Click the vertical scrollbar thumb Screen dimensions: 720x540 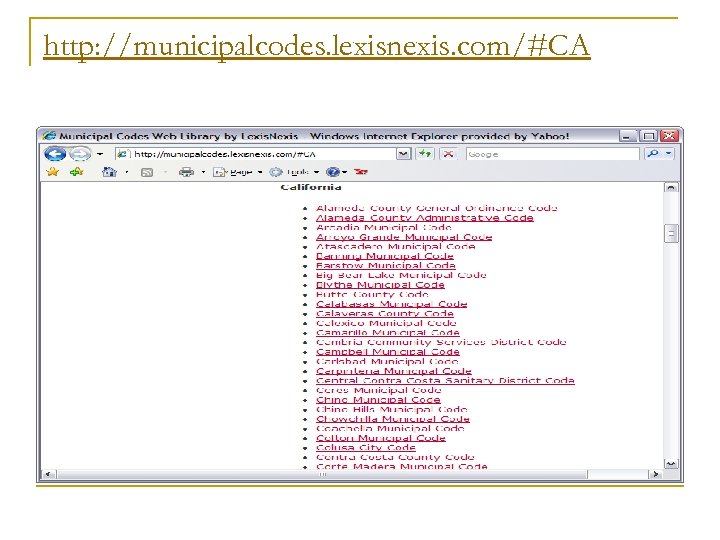coord(671,233)
